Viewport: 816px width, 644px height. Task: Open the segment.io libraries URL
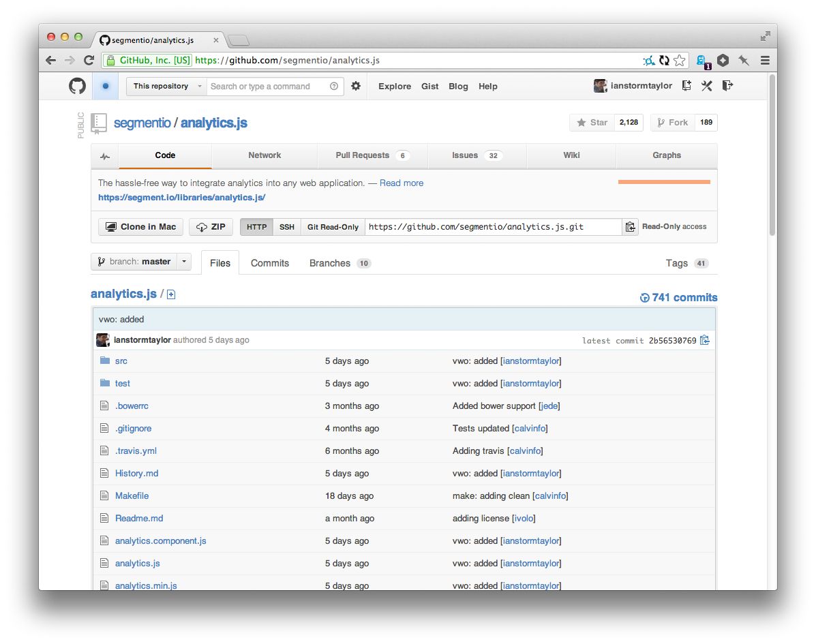click(181, 198)
